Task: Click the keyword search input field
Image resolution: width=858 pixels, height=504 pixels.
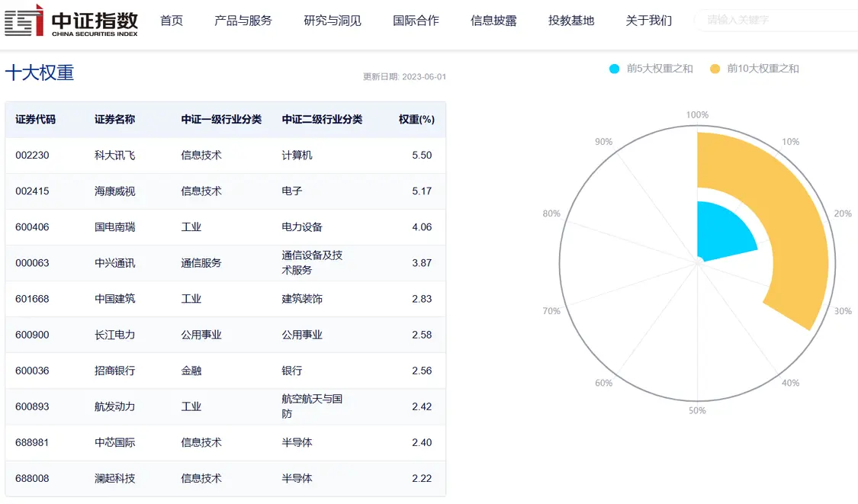Action: coord(774,20)
